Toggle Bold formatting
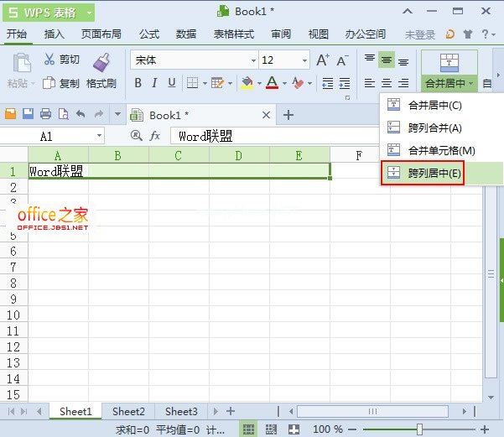The image size is (504, 437). pyautogui.click(x=138, y=83)
